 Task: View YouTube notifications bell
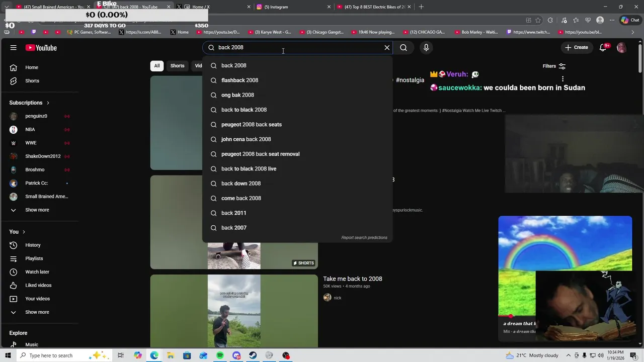603,47
